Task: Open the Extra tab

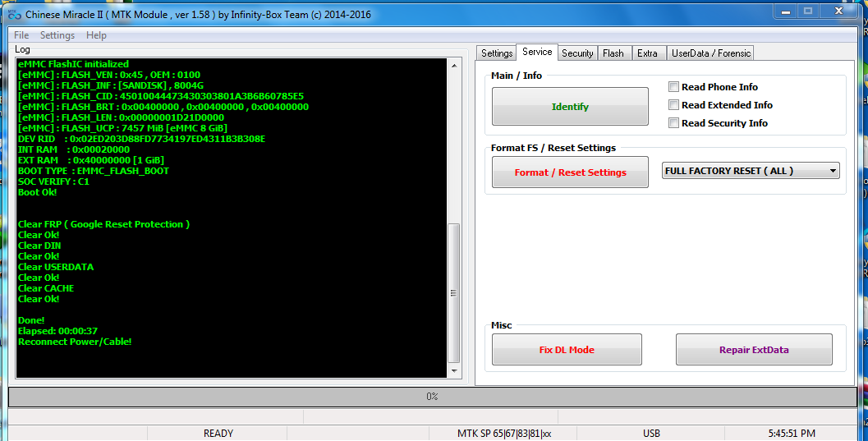Action: pyautogui.click(x=647, y=53)
